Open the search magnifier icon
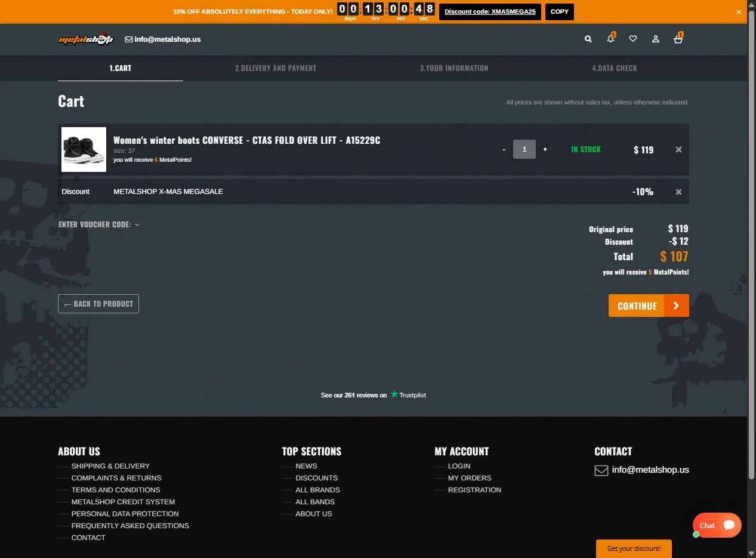This screenshot has height=558, width=756. (588, 39)
